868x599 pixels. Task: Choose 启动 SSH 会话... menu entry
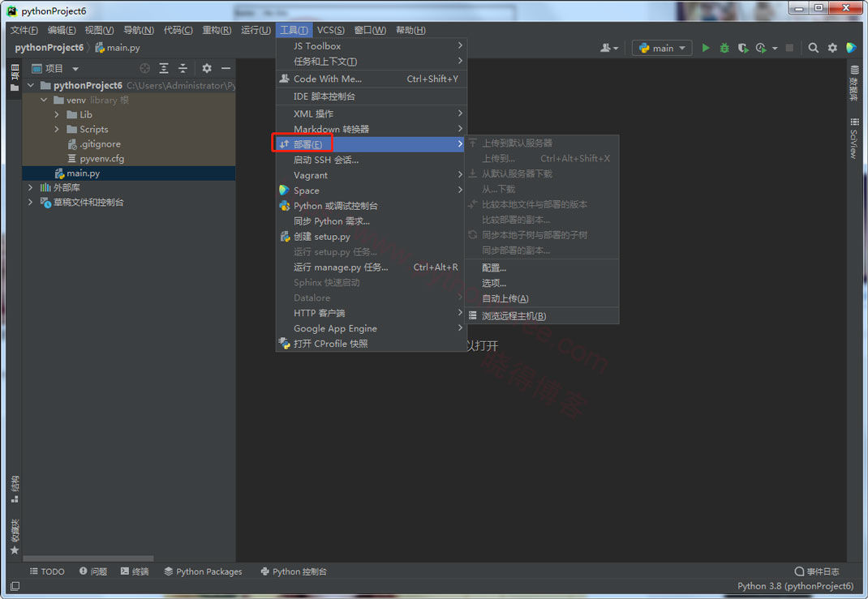371,160
